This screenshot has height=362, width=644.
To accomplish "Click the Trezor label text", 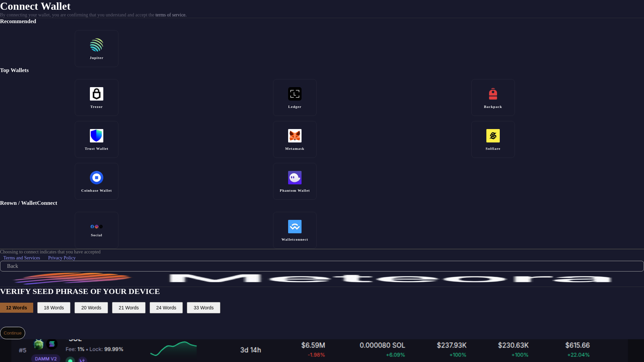I will pyautogui.click(x=97, y=107).
